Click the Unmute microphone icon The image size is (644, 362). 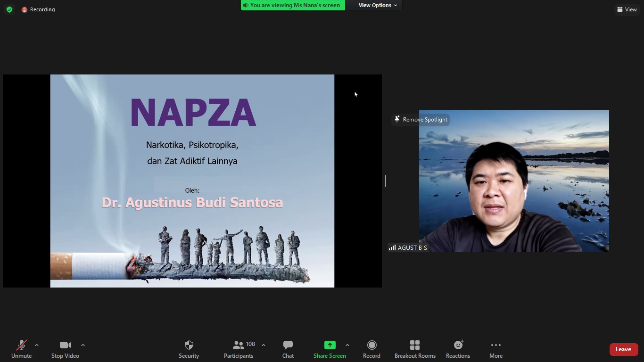(21, 346)
